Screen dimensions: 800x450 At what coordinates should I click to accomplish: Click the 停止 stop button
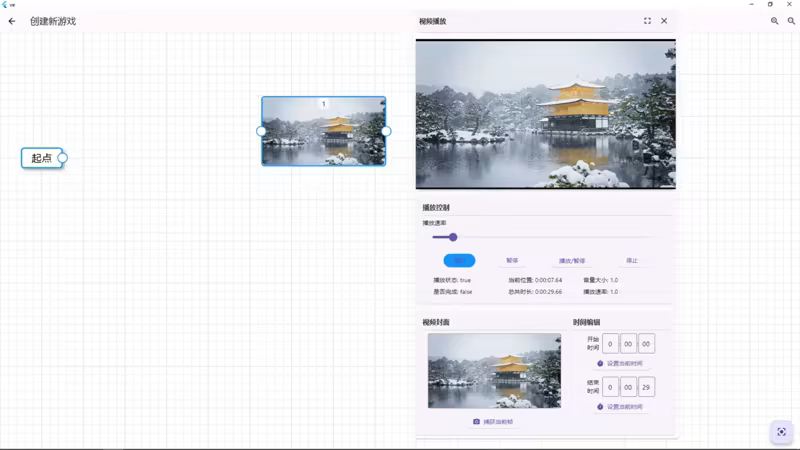click(x=632, y=261)
